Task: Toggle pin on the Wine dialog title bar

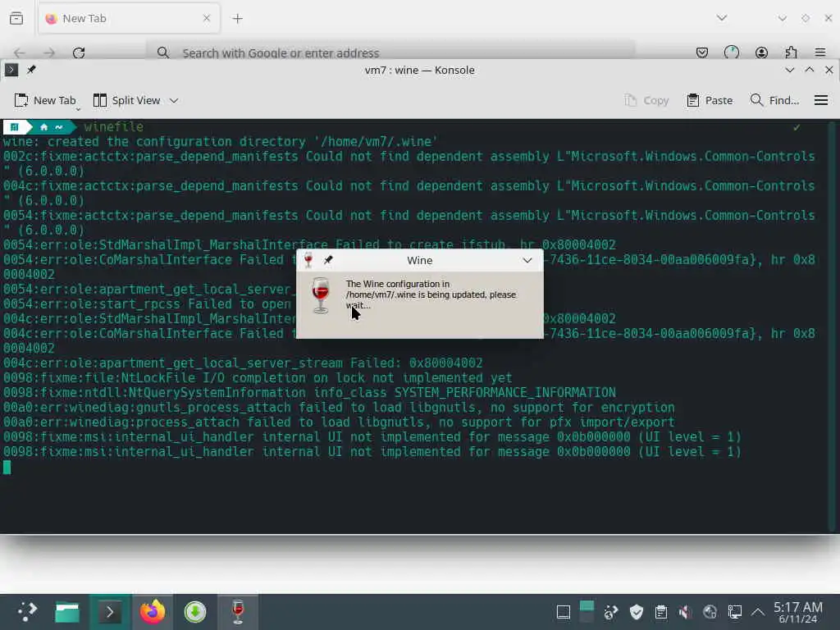Action: [x=328, y=260]
